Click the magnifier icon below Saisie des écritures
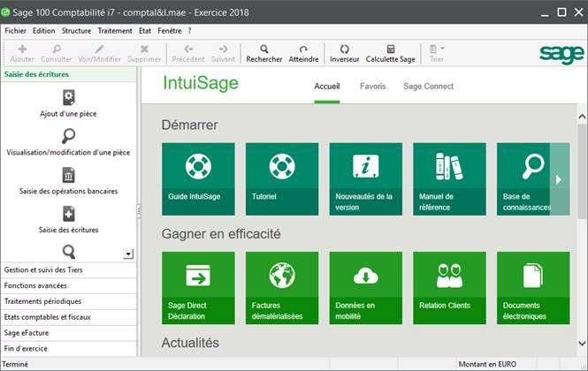Screen dimensions: 588x371 tap(69, 252)
